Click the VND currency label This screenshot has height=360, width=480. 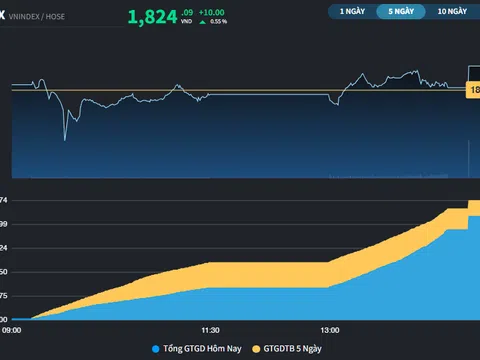click(x=186, y=21)
